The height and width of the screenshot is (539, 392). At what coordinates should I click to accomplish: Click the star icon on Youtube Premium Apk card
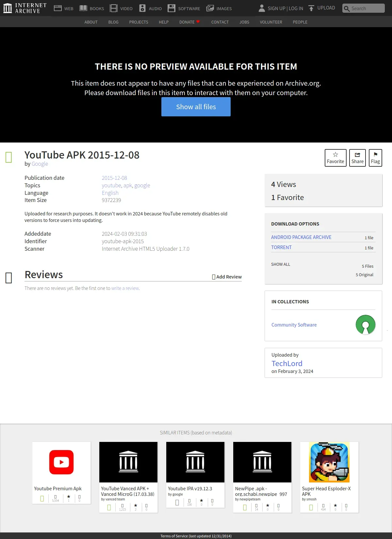pos(69,497)
